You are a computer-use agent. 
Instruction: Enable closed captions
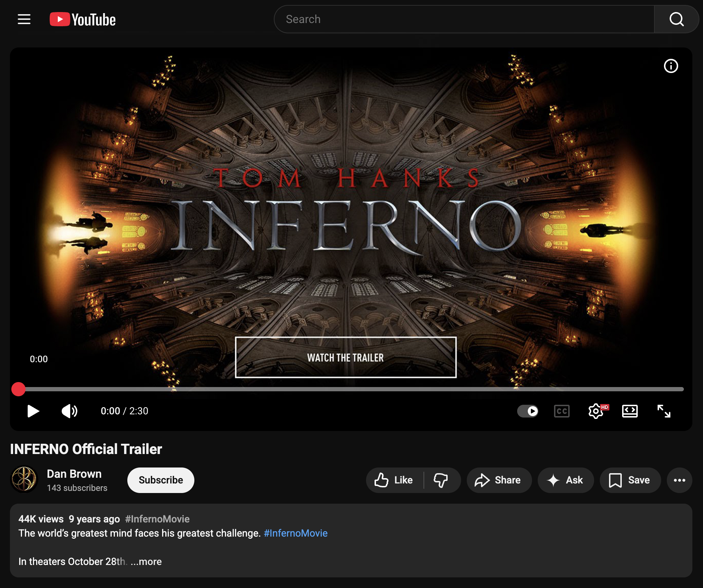(x=561, y=411)
